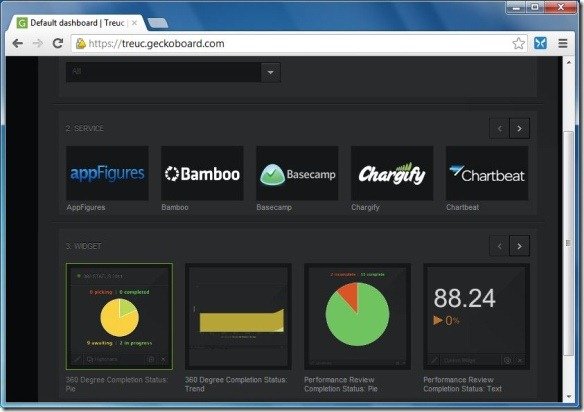Click 'Performance Review Completion Status: Pie' label
The image size is (584, 412).
[341, 384]
